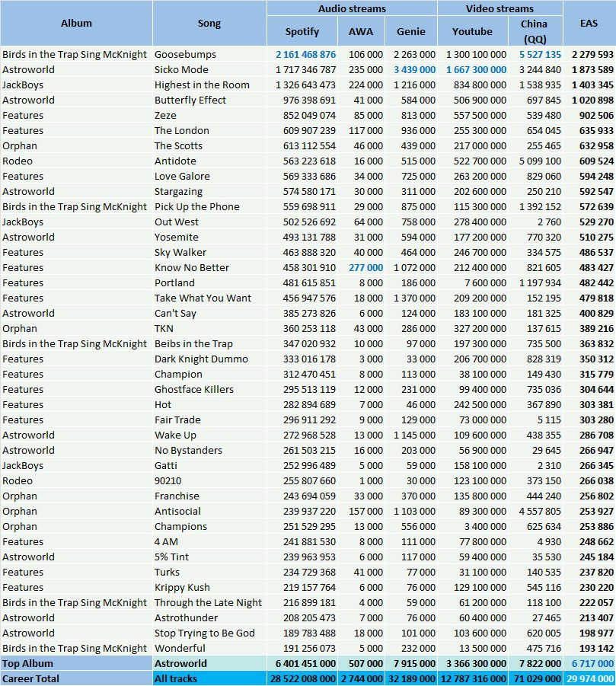Image resolution: width=616 pixels, height=686 pixels.
Task: Select Pick Up the Phone song cell
Action: [209, 206]
